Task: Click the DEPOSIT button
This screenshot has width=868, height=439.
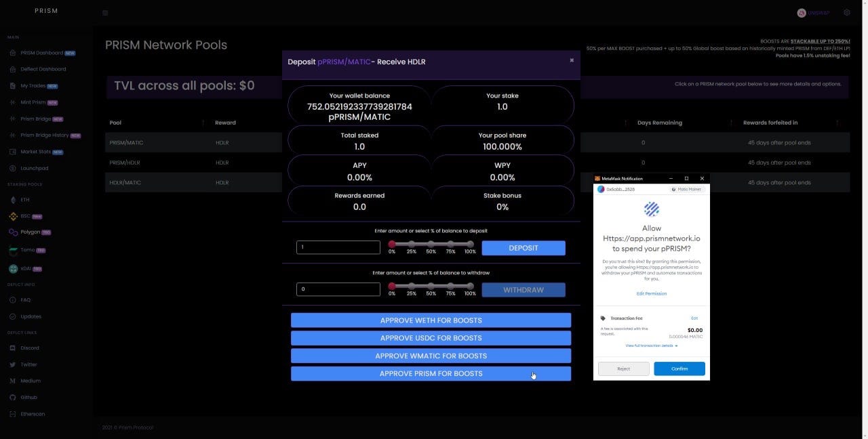Action: pyautogui.click(x=524, y=248)
